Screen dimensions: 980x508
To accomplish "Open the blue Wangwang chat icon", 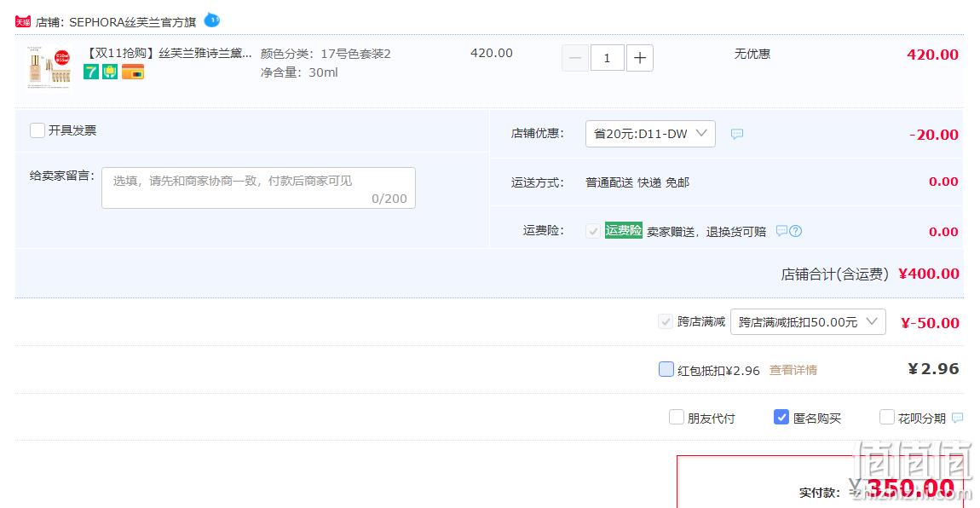I will [x=212, y=20].
